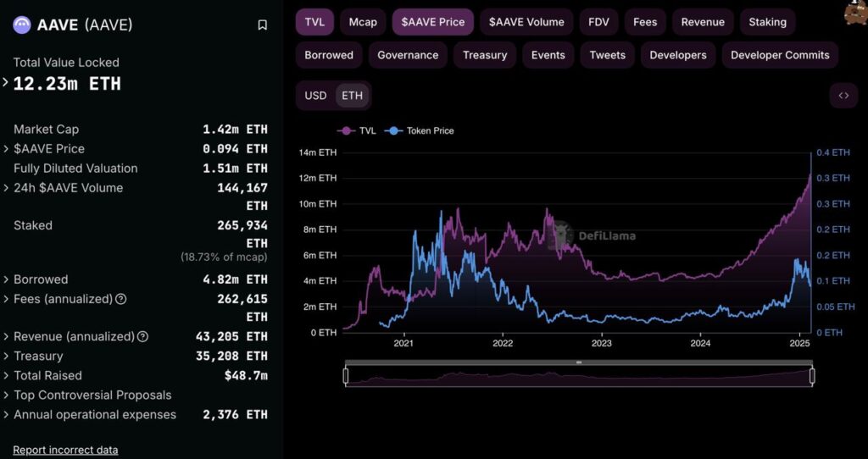Toggle the Fees chart metric
The height and width of the screenshot is (459, 868).
(x=645, y=22)
